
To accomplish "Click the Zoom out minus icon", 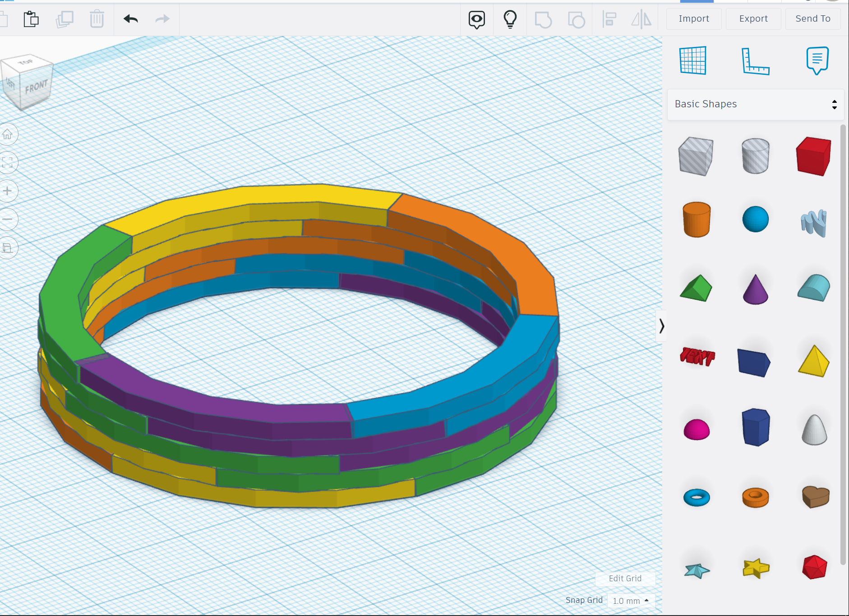I will point(8,219).
